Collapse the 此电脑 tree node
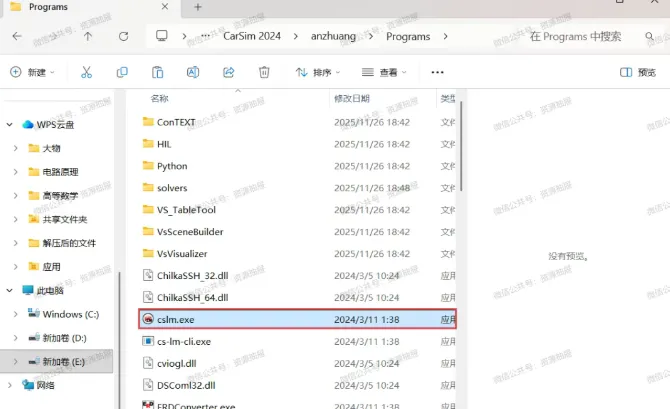The width and height of the screenshot is (670, 409). coord(9,291)
